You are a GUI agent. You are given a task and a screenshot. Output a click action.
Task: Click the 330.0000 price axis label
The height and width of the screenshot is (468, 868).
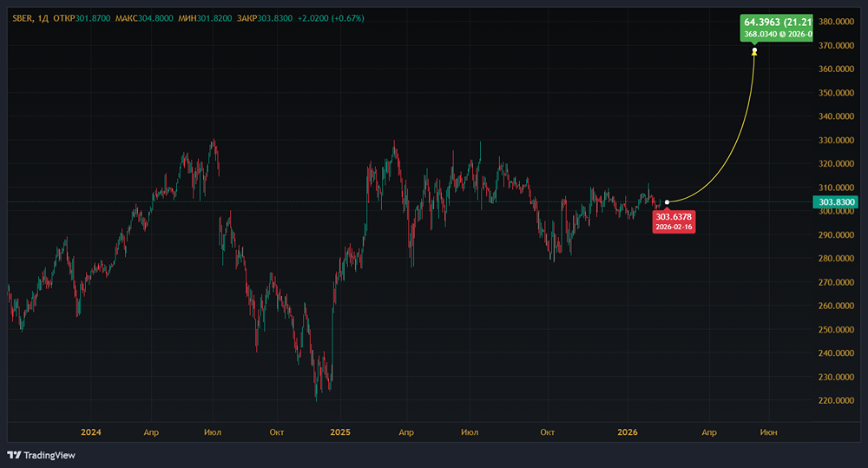[836, 140]
